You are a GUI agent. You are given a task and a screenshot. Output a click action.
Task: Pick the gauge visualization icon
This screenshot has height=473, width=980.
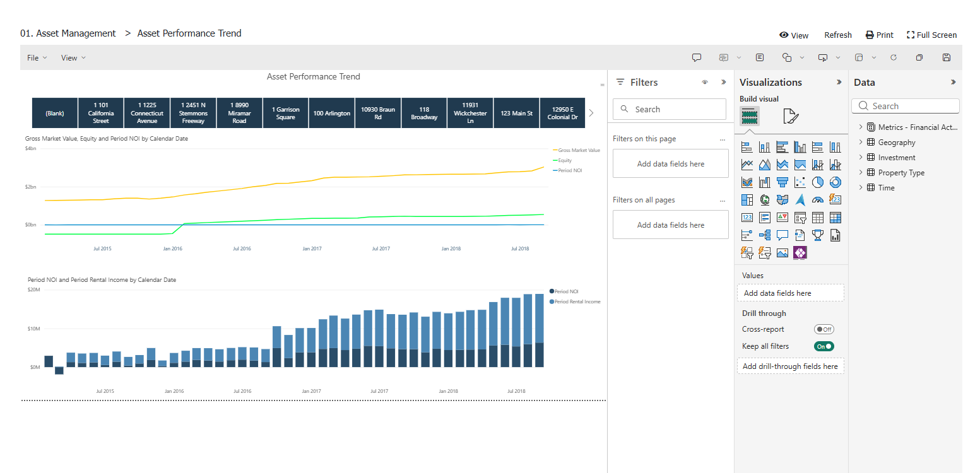pyautogui.click(x=818, y=200)
